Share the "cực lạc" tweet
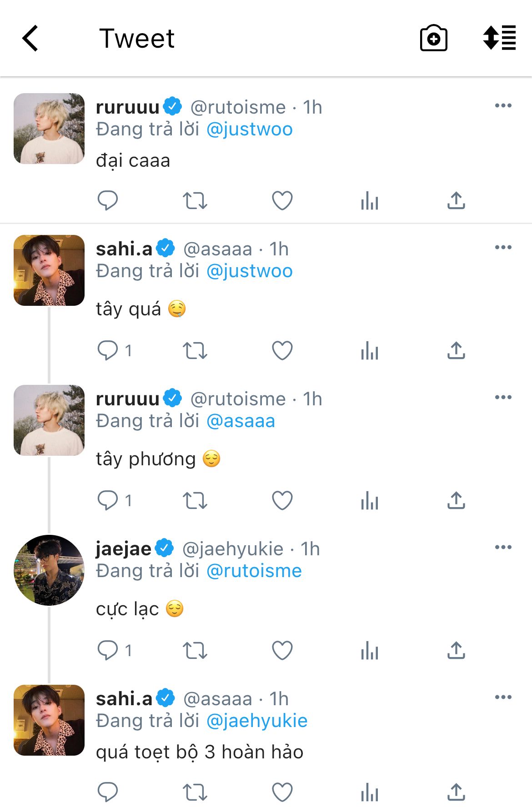The width and height of the screenshot is (532, 812). [x=456, y=651]
